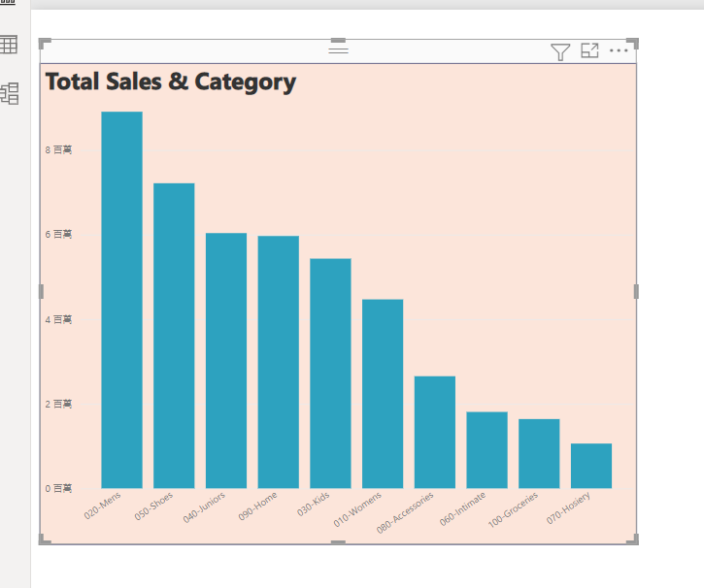Click the Total Sales & Category title
704x588 pixels.
click(171, 82)
